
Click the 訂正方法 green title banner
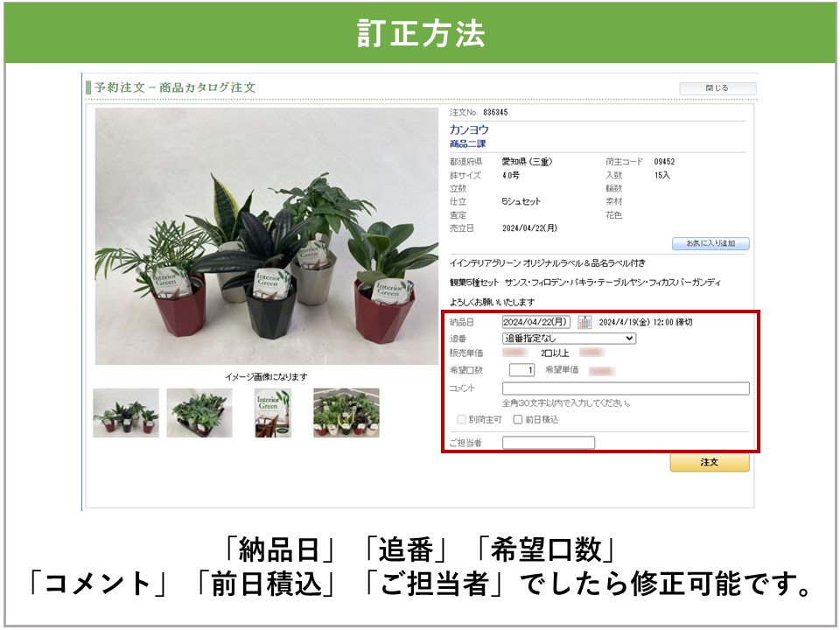pyautogui.click(x=420, y=32)
